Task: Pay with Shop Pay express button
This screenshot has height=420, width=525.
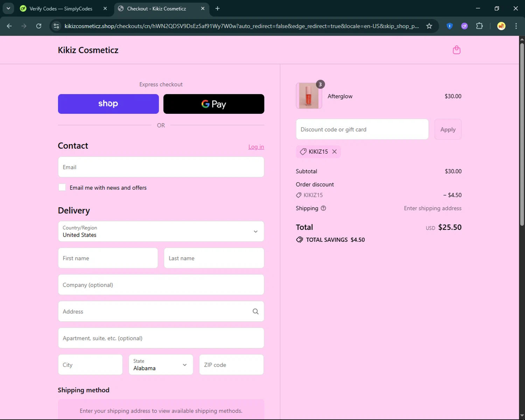Action: pyautogui.click(x=108, y=104)
